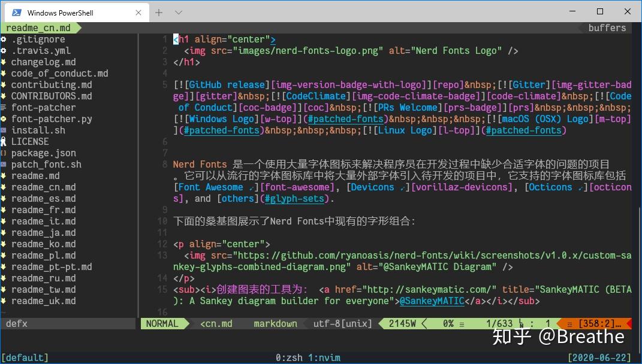This screenshot has width=642, height=364.
Task: Click the YAML icon beside .travis.yml
Action: click(5, 50)
